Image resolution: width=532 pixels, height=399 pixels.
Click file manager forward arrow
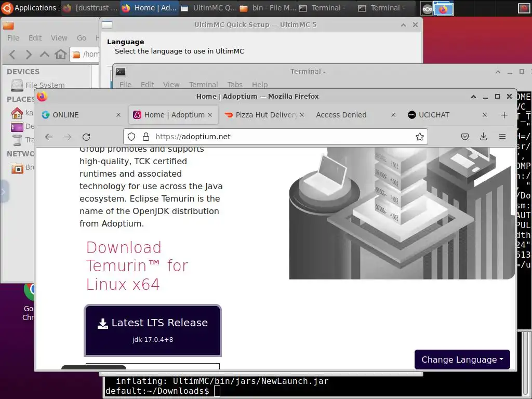tap(29, 54)
